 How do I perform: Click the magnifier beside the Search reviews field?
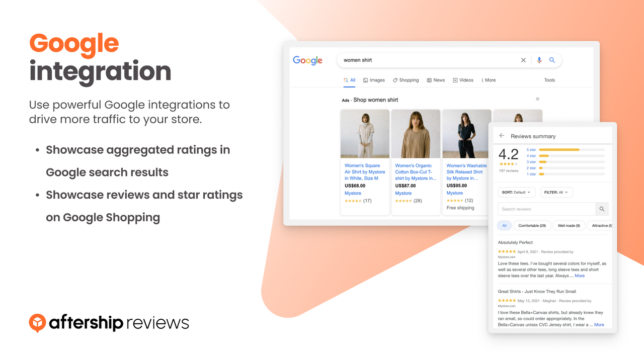pyautogui.click(x=602, y=209)
